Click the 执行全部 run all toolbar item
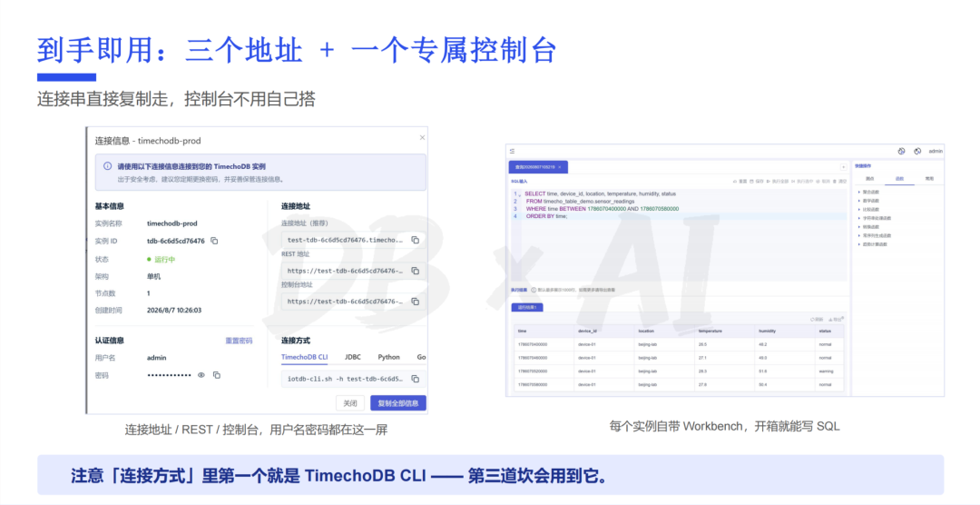Viewport: 980px width, 505px height. coord(778,182)
